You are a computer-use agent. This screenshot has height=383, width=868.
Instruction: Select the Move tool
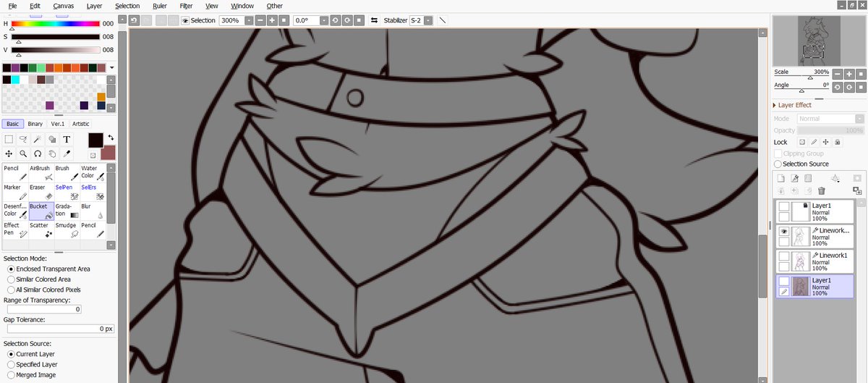click(9, 153)
